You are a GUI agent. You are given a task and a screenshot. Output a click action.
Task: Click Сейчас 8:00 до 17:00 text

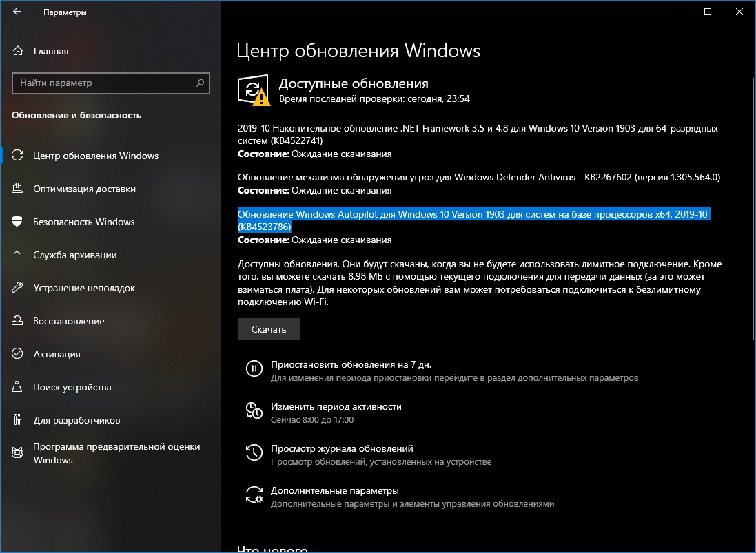[x=312, y=419]
